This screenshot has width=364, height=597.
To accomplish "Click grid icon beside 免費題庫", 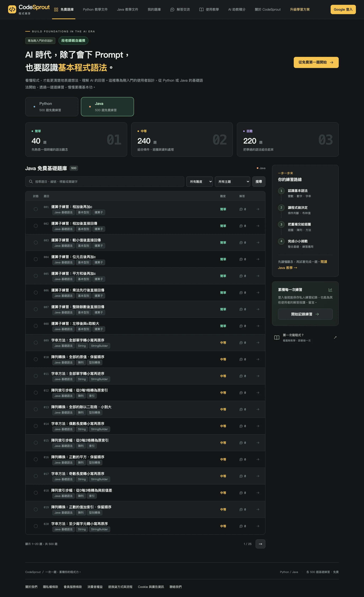I will (x=56, y=9).
